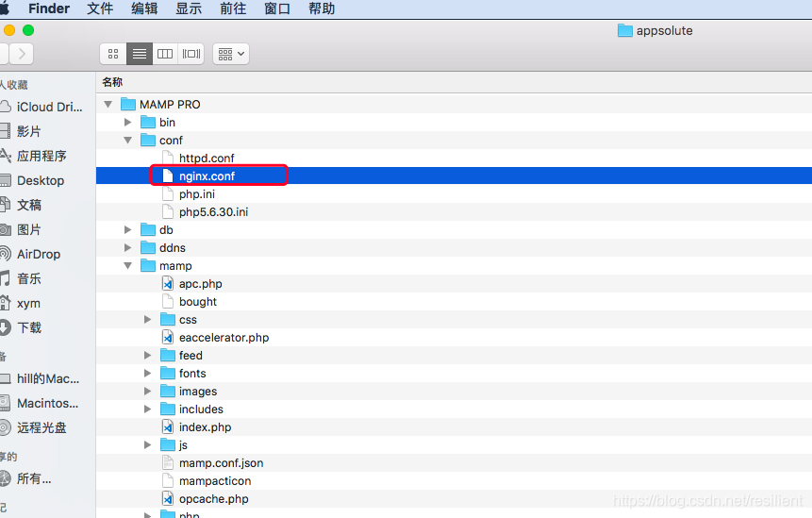This screenshot has width=812, height=518.
Task: Open the 显示 menu
Action: [189, 8]
